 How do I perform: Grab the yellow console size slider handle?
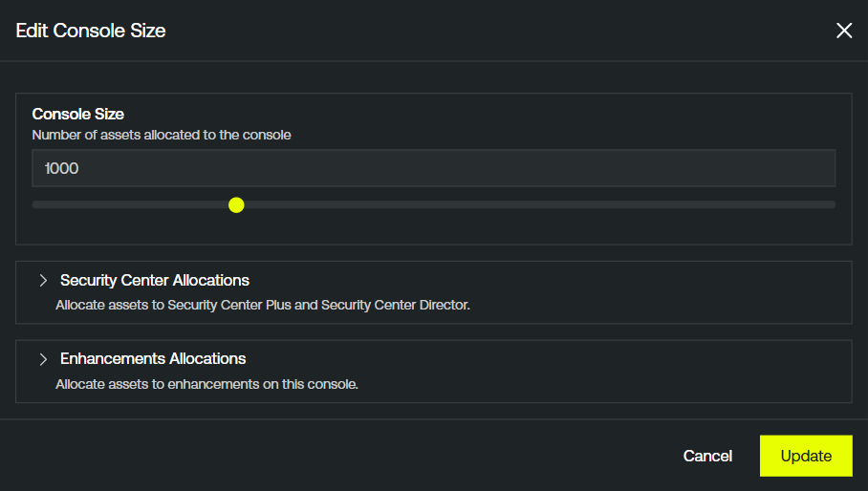(236, 205)
